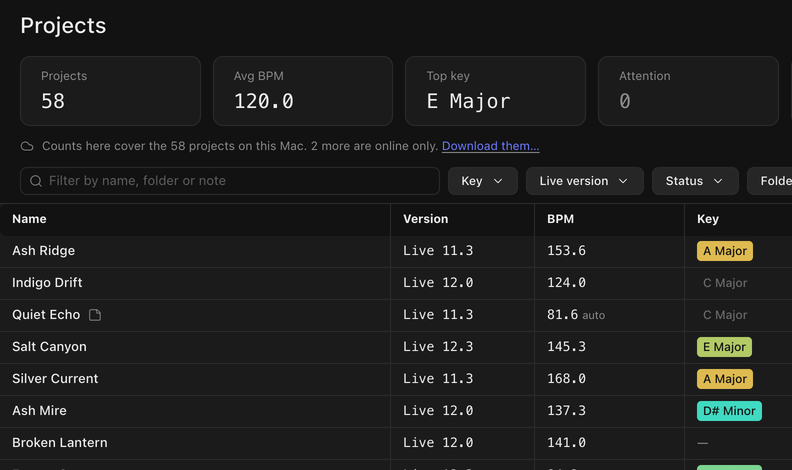Viewport: 792px width, 470px height.
Task: Click Live 12.0 in the Indigo Drift row
Action: point(438,283)
